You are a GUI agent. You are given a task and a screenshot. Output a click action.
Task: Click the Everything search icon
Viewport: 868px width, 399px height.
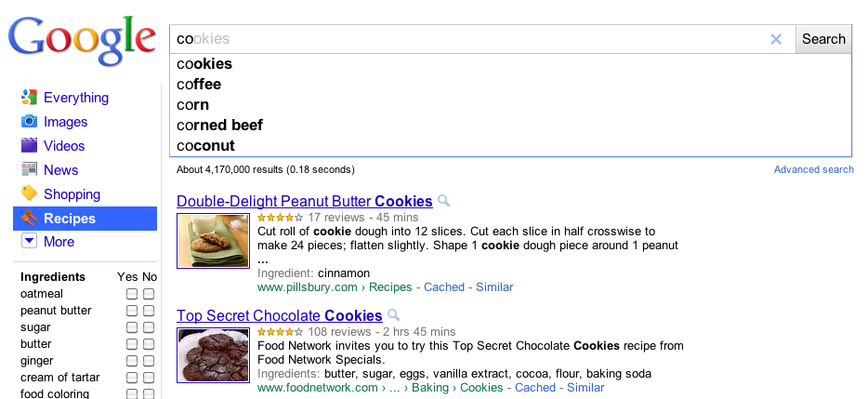pyautogui.click(x=29, y=98)
